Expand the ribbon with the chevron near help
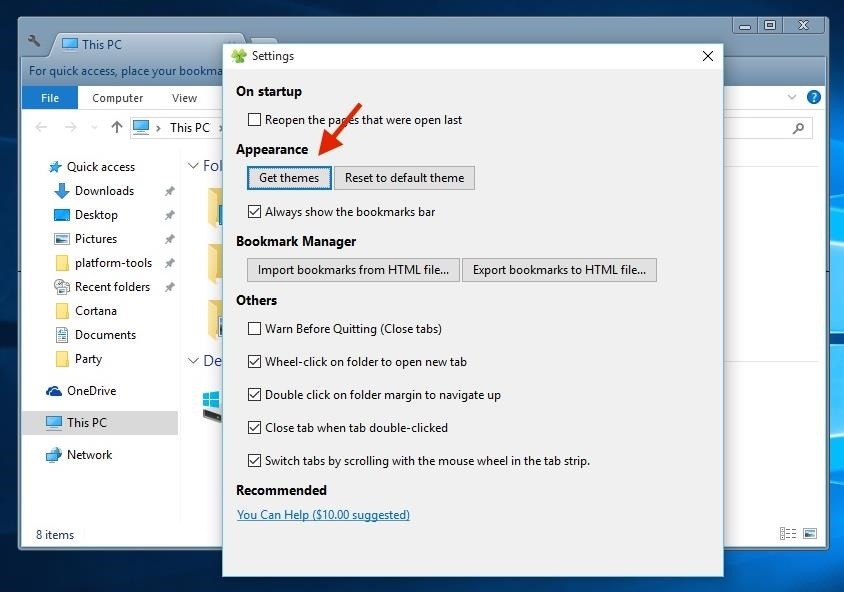Screen dimensions: 844x592 click(791, 97)
